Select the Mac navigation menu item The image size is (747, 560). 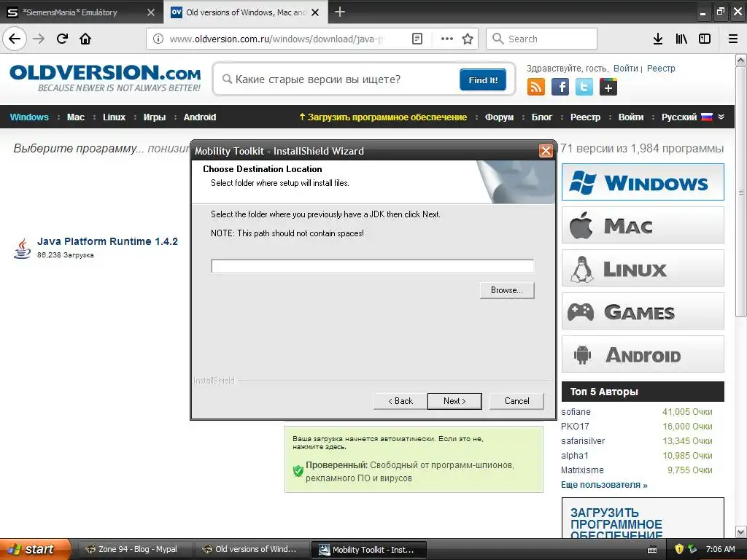(76, 117)
